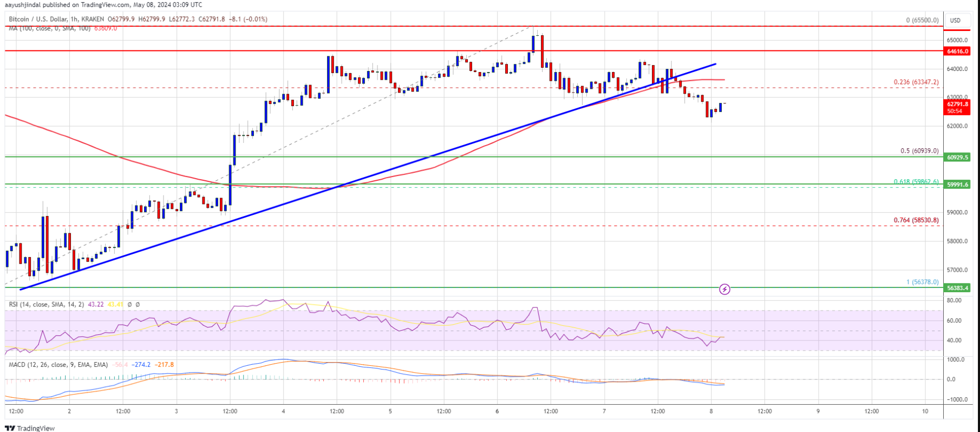This screenshot has width=980, height=432.
Task: Click the 0.5 (60939.0) Fibonacci level label
Action: tap(919, 151)
